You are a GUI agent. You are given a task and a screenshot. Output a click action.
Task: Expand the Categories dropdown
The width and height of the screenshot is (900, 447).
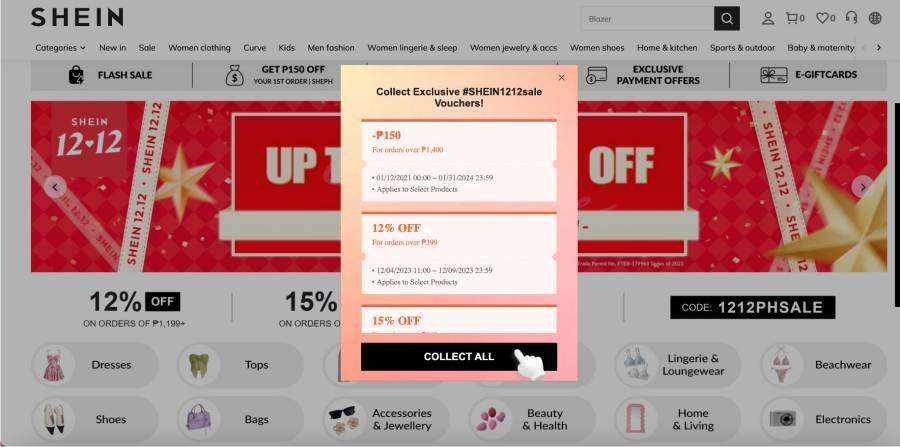(60, 48)
